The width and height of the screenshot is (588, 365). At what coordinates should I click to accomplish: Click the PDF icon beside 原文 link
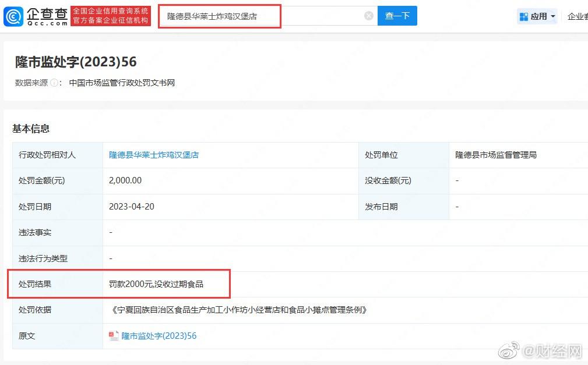click(x=114, y=336)
